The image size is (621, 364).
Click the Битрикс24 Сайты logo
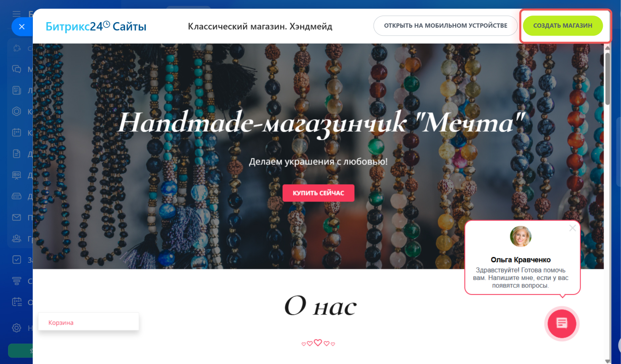click(x=96, y=26)
